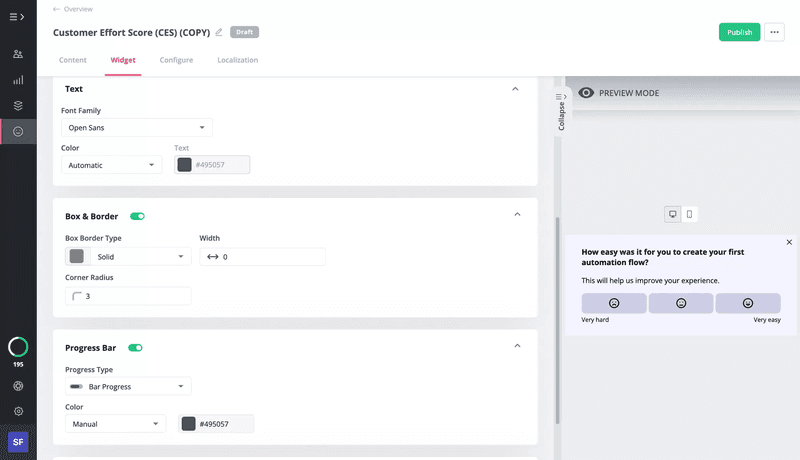Switch to the Content tab

[x=72, y=60]
